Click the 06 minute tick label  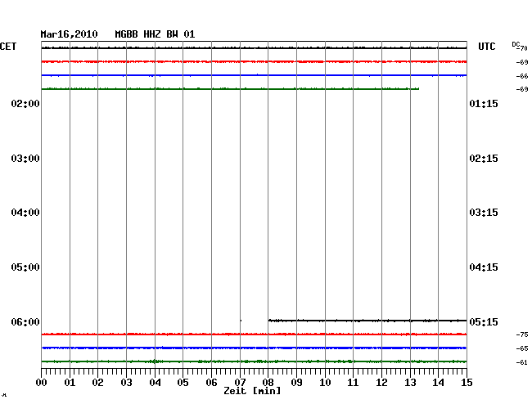coord(211,383)
